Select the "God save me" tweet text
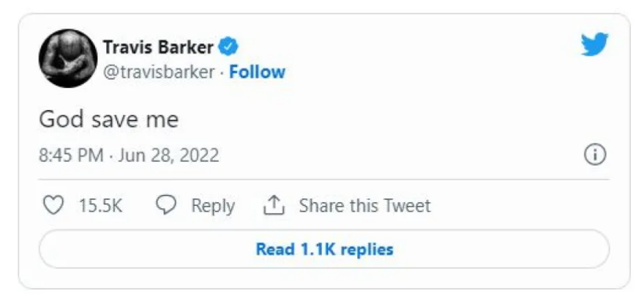This screenshot has height=299, width=644. pyautogui.click(x=108, y=119)
